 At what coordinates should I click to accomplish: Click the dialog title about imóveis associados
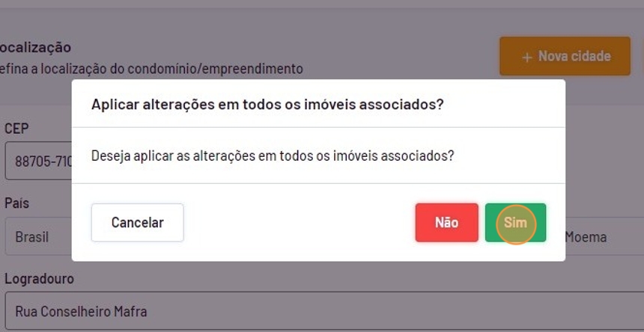(x=267, y=104)
